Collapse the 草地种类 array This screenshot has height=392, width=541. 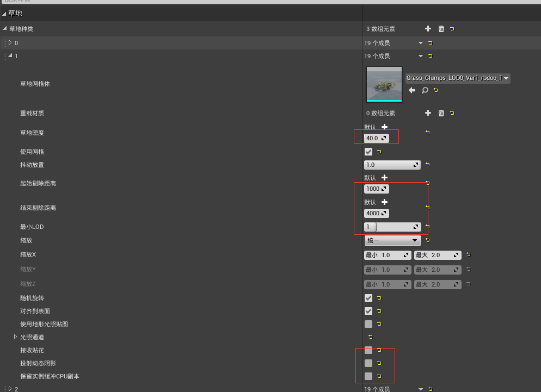tap(4, 28)
